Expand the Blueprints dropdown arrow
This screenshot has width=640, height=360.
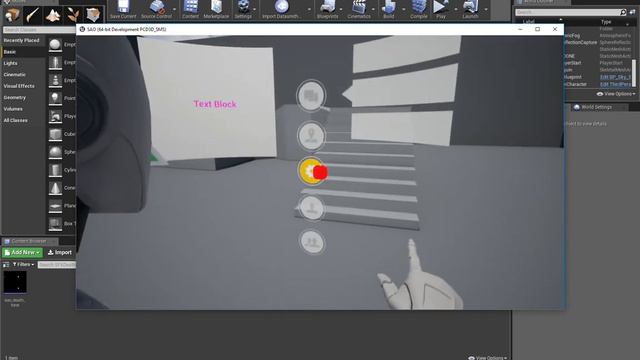(341, 9)
